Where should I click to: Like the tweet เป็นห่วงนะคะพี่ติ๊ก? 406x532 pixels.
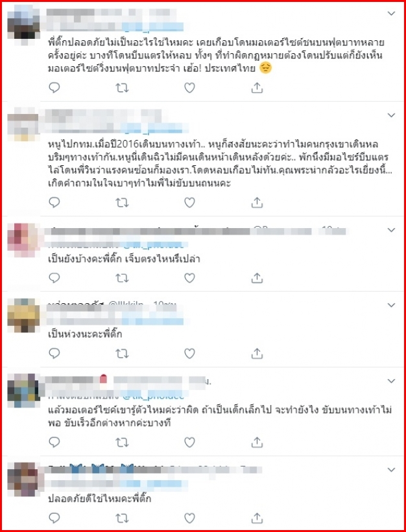tap(189, 354)
